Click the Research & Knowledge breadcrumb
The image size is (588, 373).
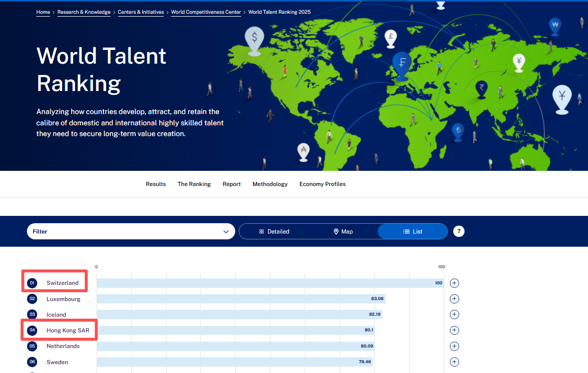click(84, 12)
